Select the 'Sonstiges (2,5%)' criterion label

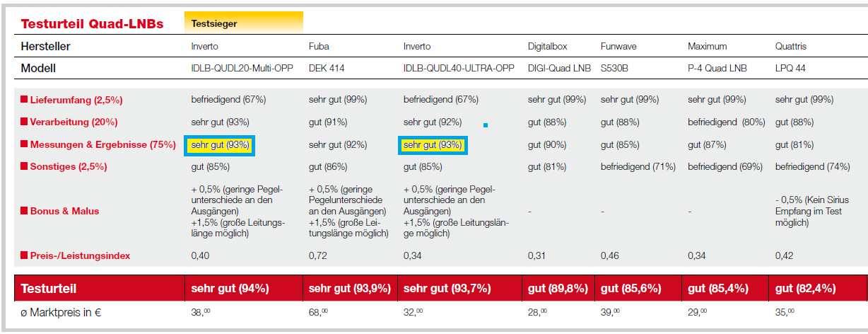tap(64, 168)
